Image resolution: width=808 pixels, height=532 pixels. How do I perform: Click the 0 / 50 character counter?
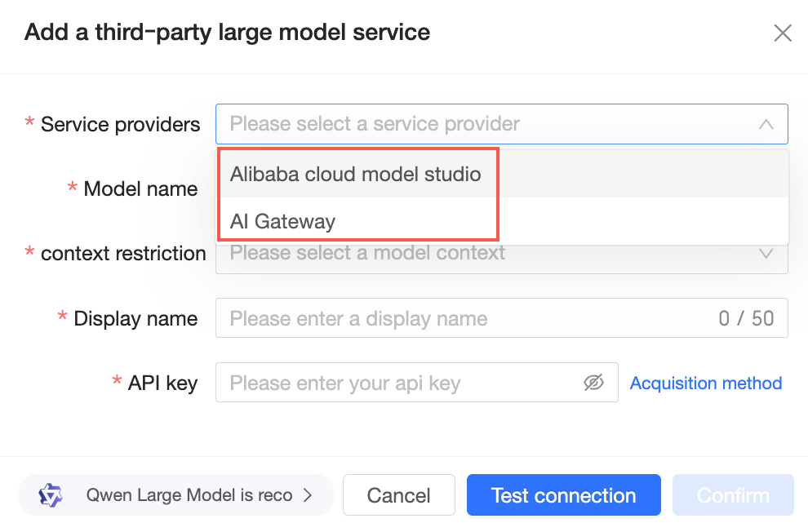746,318
